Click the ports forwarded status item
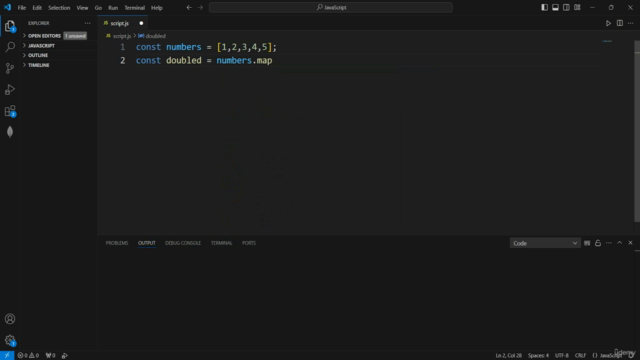The image size is (640, 360). point(51,356)
